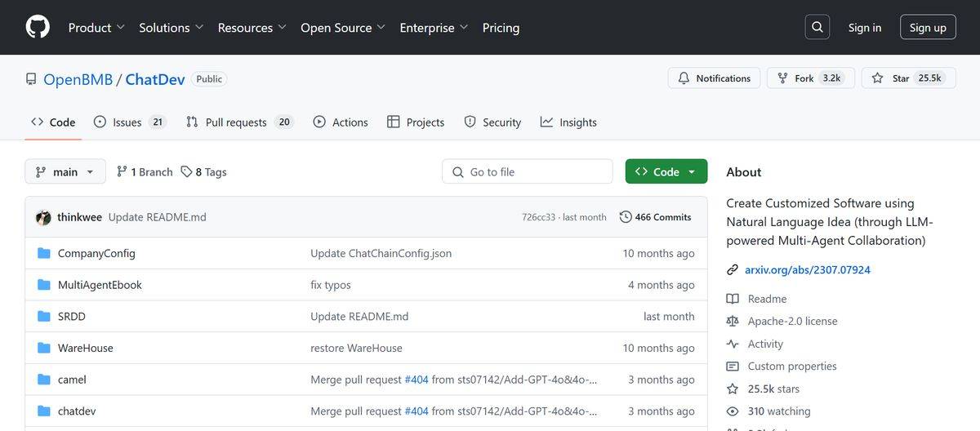The width and height of the screenshot is (980, 431).
Task: Click the chatdev folder icon
Action: point(44,411)
